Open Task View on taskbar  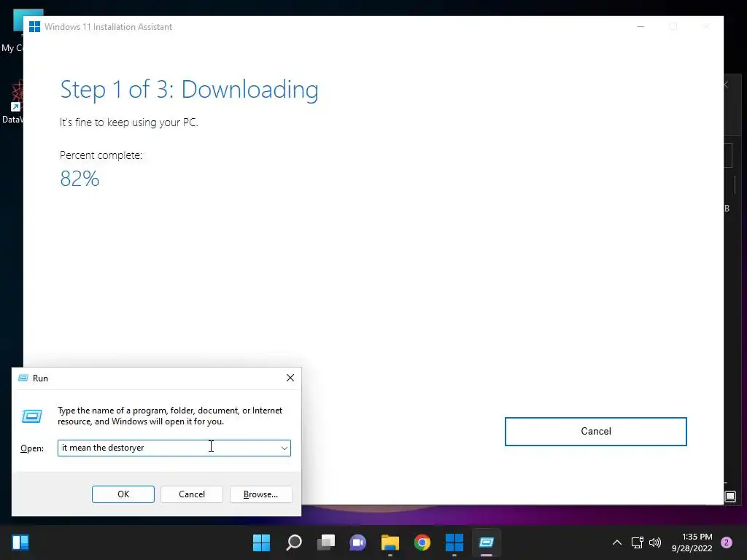pos(326,542)
